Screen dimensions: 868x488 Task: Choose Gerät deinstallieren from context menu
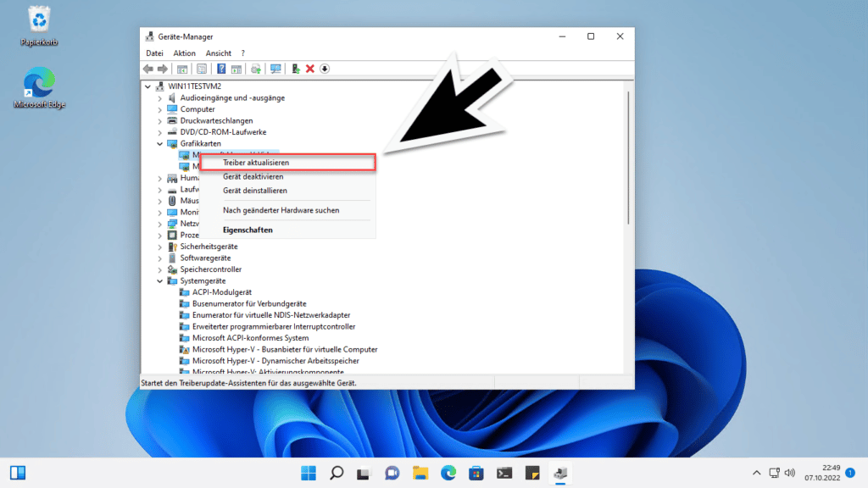click(x=288, y=191)
